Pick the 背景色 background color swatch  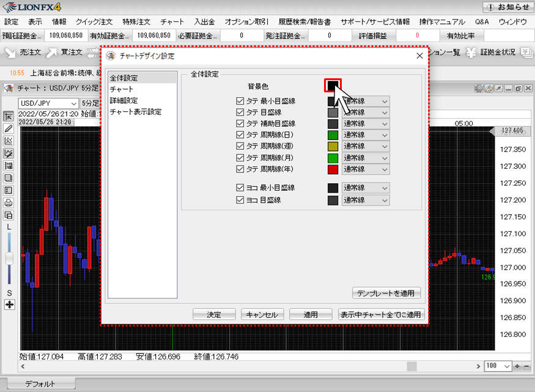[x=333, y=85]
